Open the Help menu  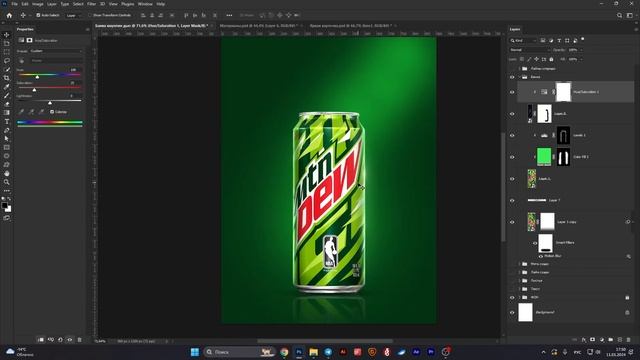[161, 4]
